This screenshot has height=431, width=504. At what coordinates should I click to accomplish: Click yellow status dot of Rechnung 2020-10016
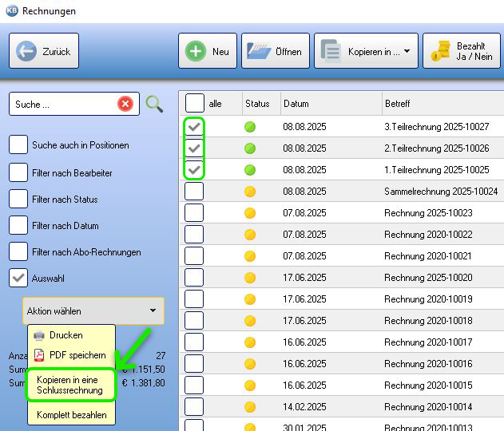point(250,363)
